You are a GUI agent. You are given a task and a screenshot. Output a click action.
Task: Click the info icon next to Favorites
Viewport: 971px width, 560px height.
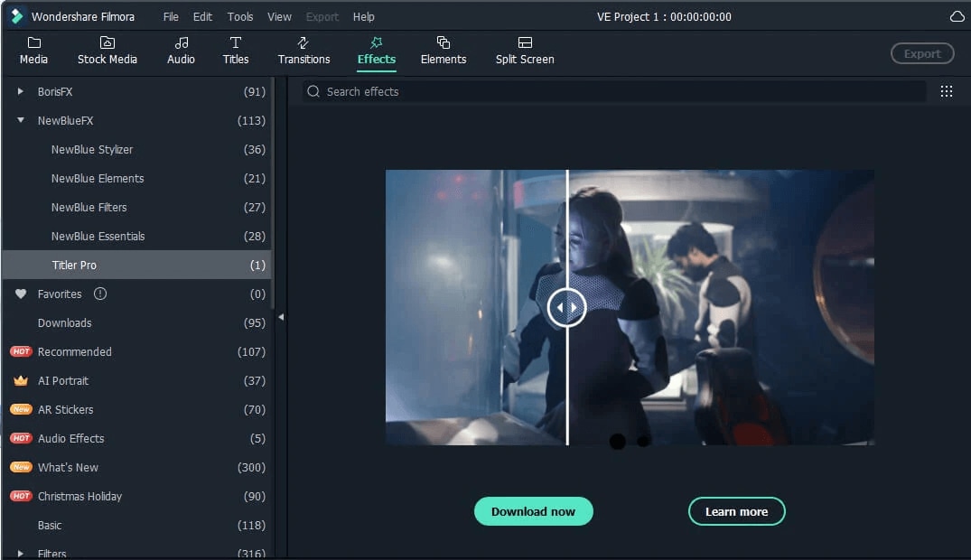pos(100,294)
